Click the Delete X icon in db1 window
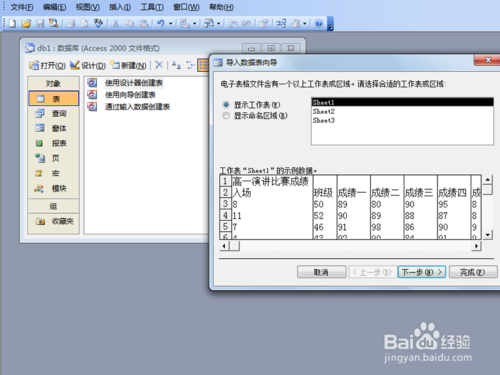 159,65
